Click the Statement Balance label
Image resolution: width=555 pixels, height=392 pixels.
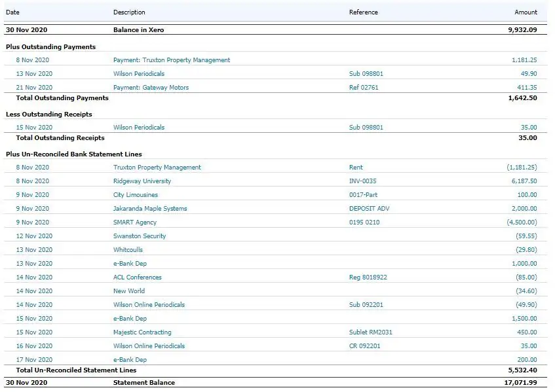(x=144, y=383)
